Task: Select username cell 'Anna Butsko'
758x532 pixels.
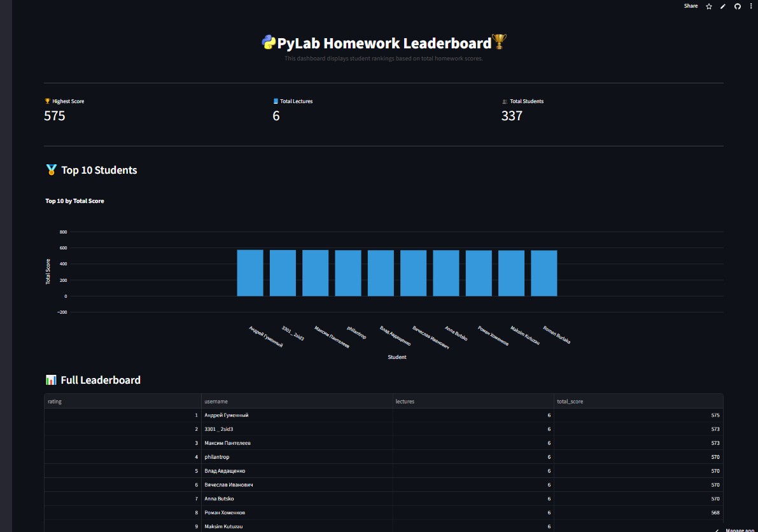Action: point(297,499)
